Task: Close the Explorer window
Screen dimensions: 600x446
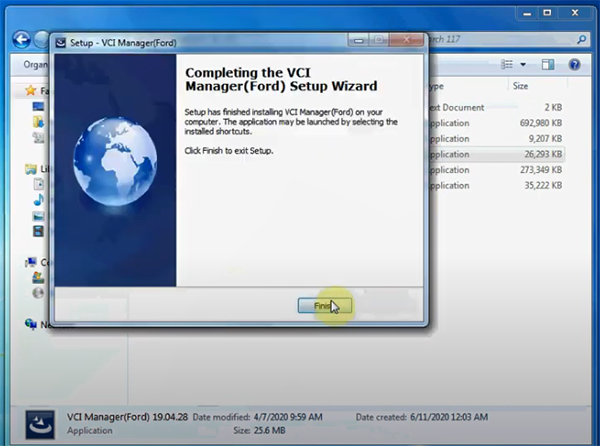Action: pyautogui.click(x=575, y=13)
